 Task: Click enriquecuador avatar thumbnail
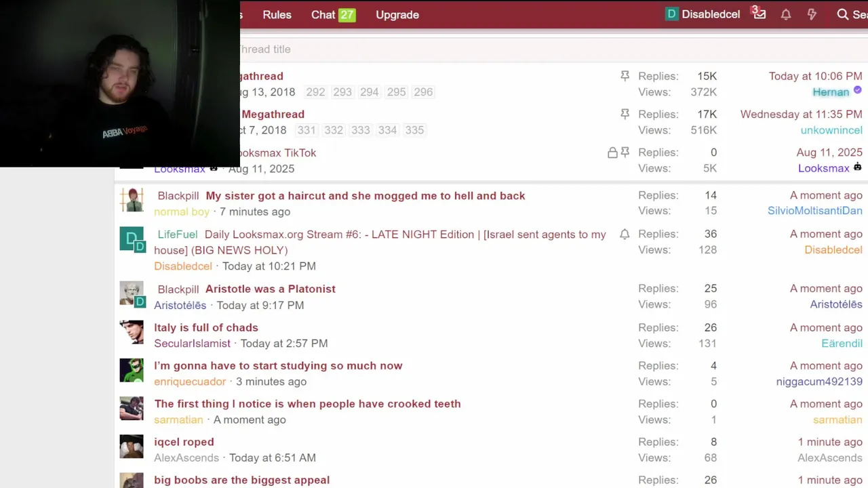pos(132,370)
